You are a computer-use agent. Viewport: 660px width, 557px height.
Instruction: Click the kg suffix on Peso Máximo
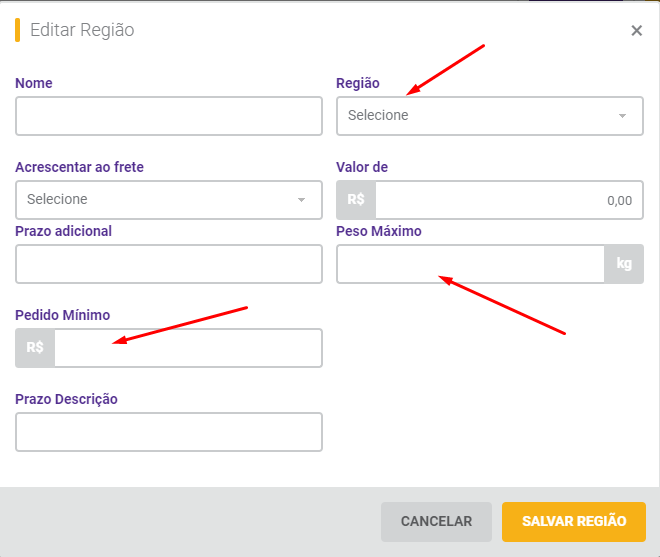[x=624, y=264]
